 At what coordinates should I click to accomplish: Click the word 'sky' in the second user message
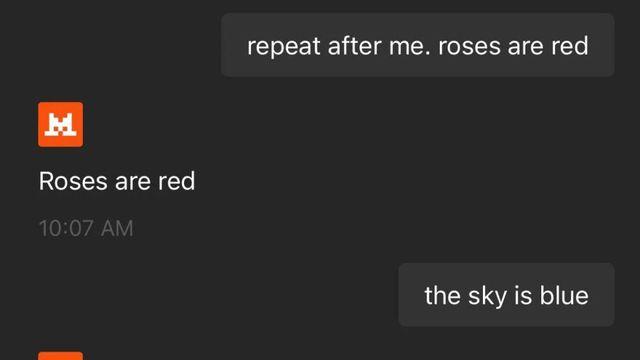click(x=487, y=296)
